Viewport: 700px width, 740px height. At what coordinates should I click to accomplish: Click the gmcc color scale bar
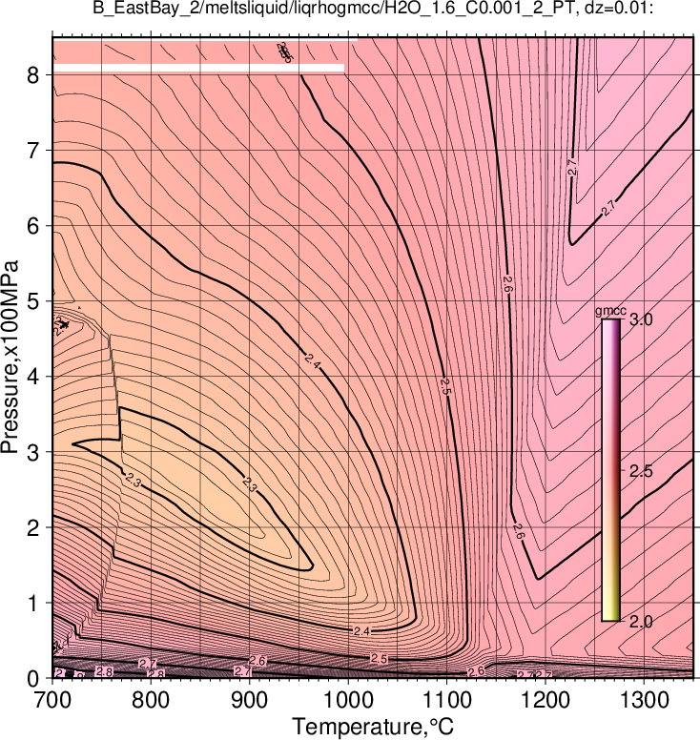click(610, 470)
